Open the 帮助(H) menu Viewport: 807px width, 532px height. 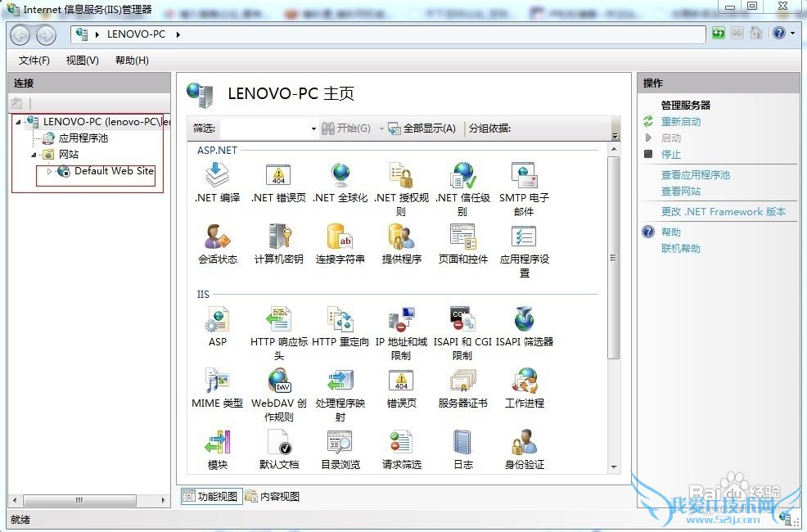pyautogui.click(x=132, y=61)
